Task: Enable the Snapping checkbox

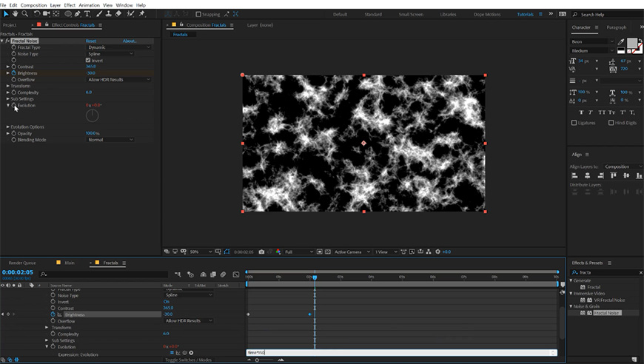Action: pos(198,14)
